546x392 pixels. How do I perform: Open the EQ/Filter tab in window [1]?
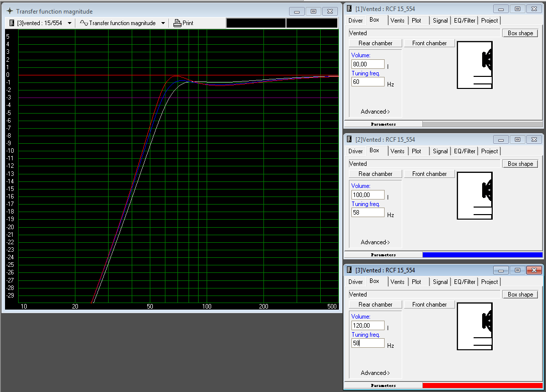pyautogui.click(x=465, y=21)
